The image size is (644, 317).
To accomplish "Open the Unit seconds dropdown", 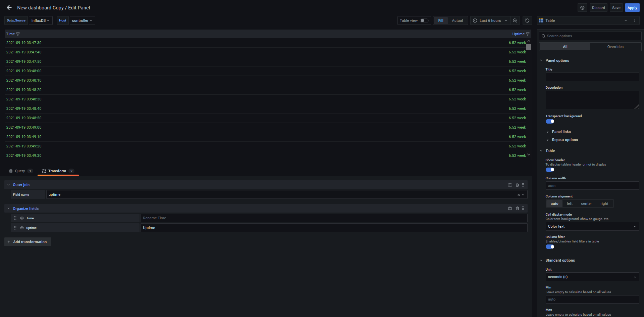I will pyautogui.click(x=592, y=277).
